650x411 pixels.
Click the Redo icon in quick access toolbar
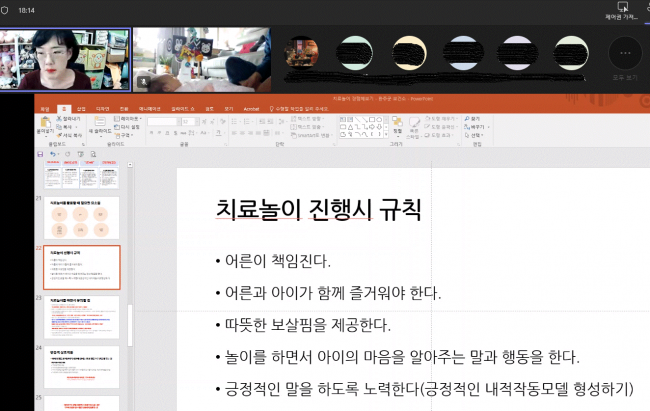pyautogui.click(x=67, y=154)
